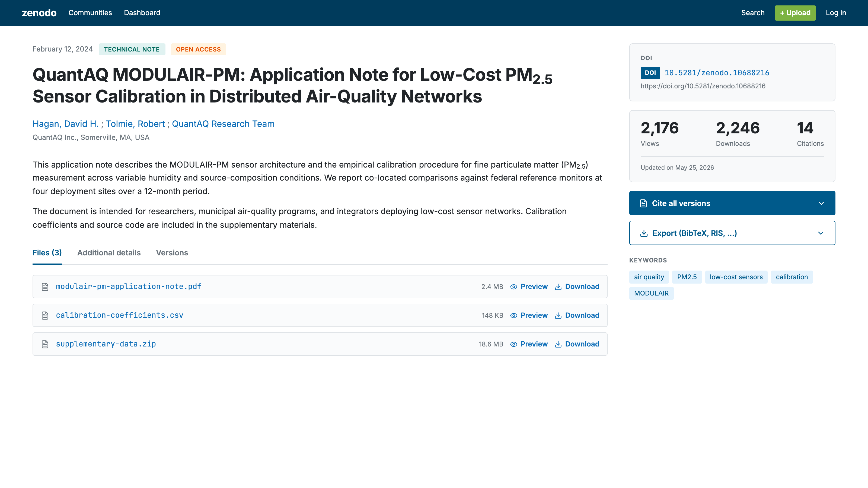Click https://doi.org/10.5281/zenodo.10688216 URL text
This screenshot has height=488, width=868.
coord(703,86)
